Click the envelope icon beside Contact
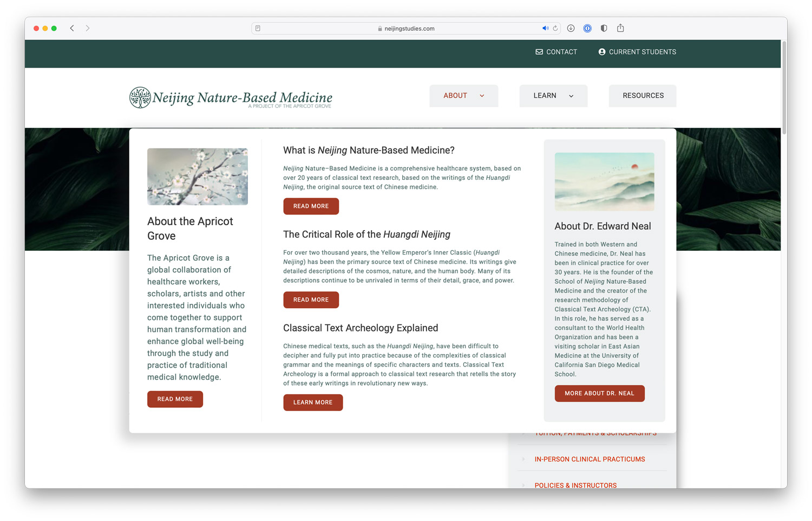This screenshot has width=812, height=521. pos(539,52)
